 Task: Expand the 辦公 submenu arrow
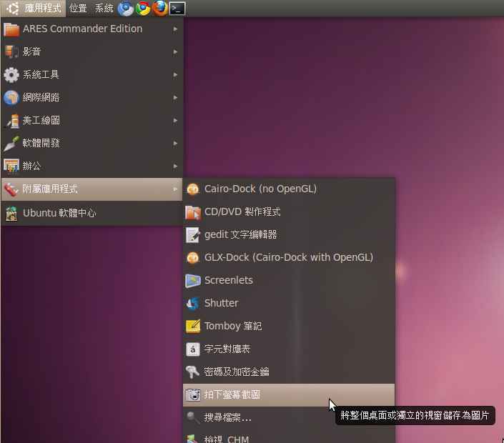coord(175,166)
